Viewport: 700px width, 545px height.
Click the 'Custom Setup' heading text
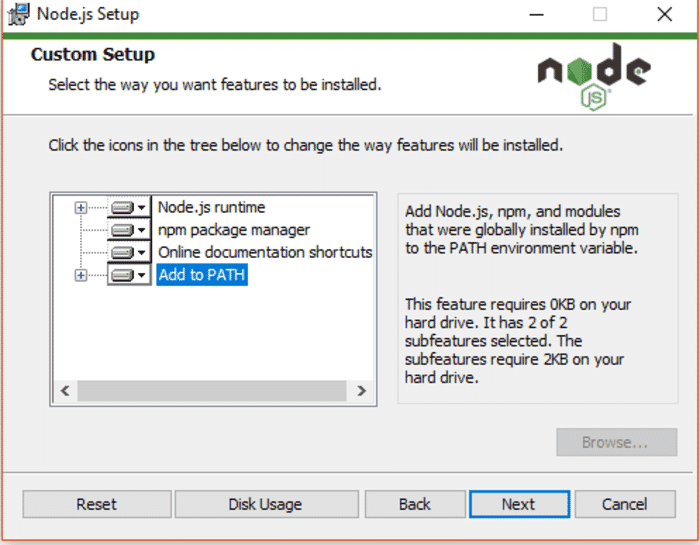point(93,54)
